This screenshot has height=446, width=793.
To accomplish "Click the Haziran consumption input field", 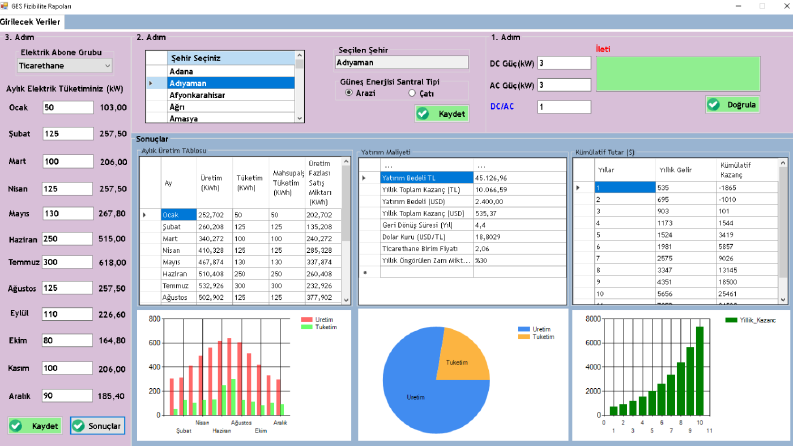I will pos(68,239).
